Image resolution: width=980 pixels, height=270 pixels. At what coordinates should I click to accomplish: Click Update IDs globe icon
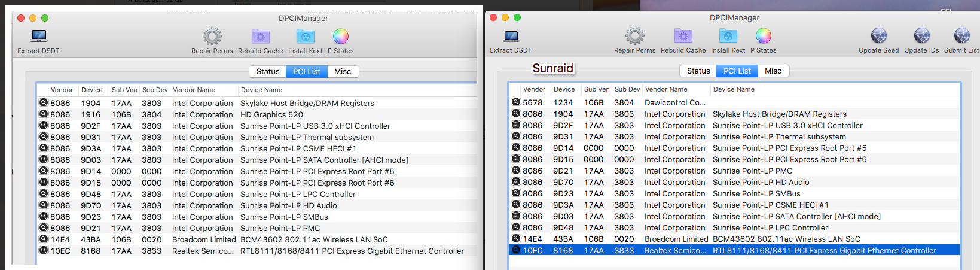click(x=921, y=36)
